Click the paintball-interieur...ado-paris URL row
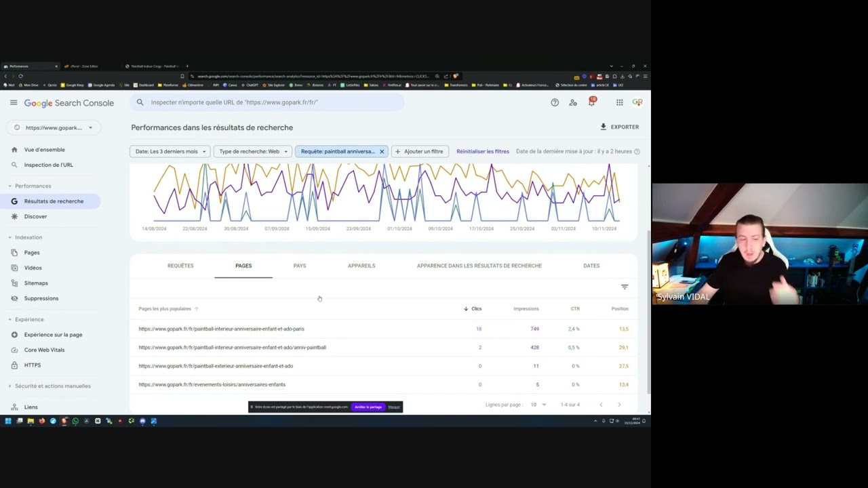 [x=384, y=329]
